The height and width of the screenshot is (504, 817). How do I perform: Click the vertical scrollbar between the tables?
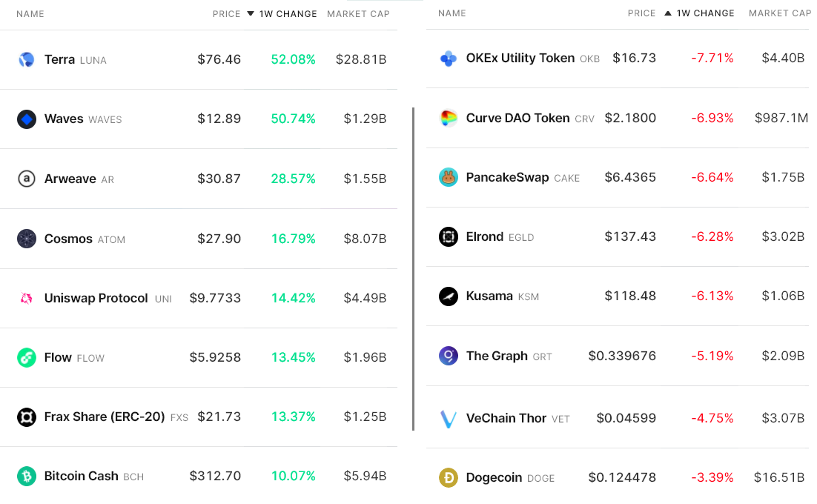click(413, 269)
